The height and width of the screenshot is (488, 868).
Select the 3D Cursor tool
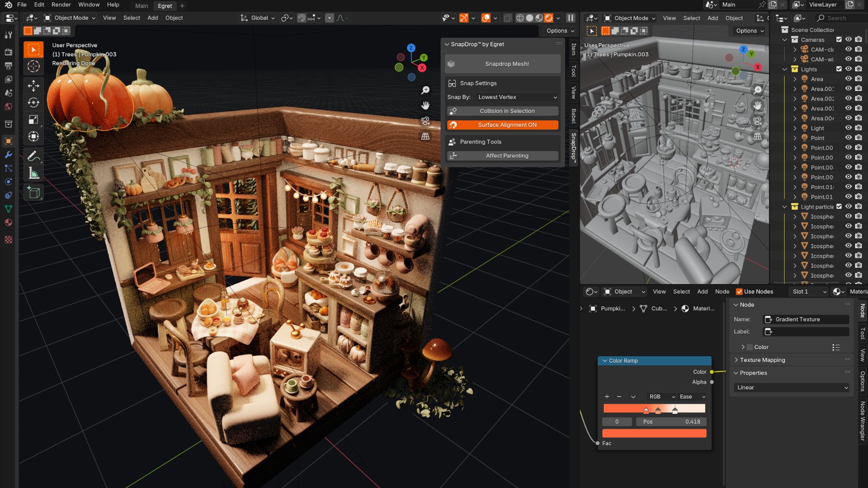click(33, 66)
